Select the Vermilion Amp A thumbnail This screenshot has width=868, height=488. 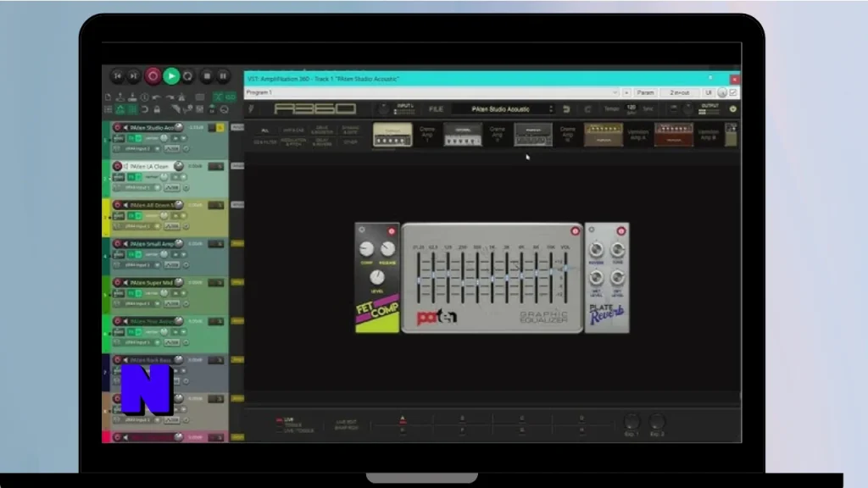604,135
